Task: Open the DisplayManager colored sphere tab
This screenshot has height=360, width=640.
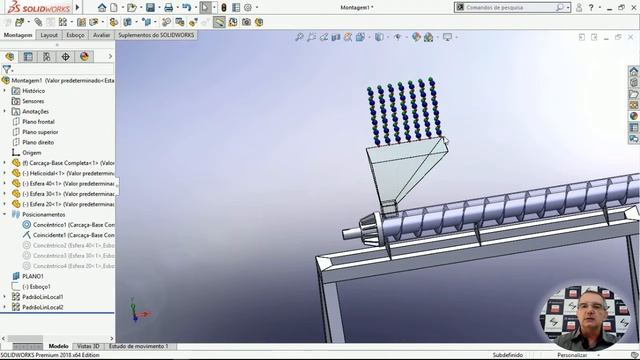Action: click(84, 56)
